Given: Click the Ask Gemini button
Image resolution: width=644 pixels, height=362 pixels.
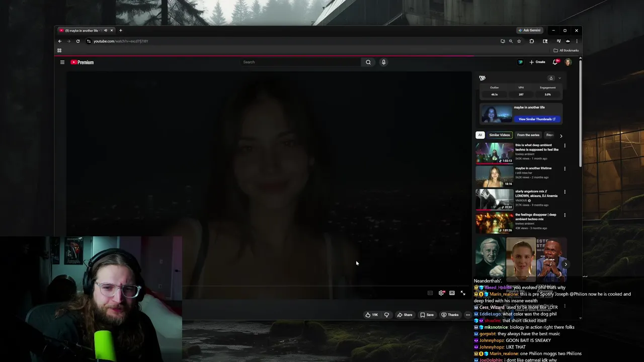Looking at the screenshot, I should coord(529,30).
